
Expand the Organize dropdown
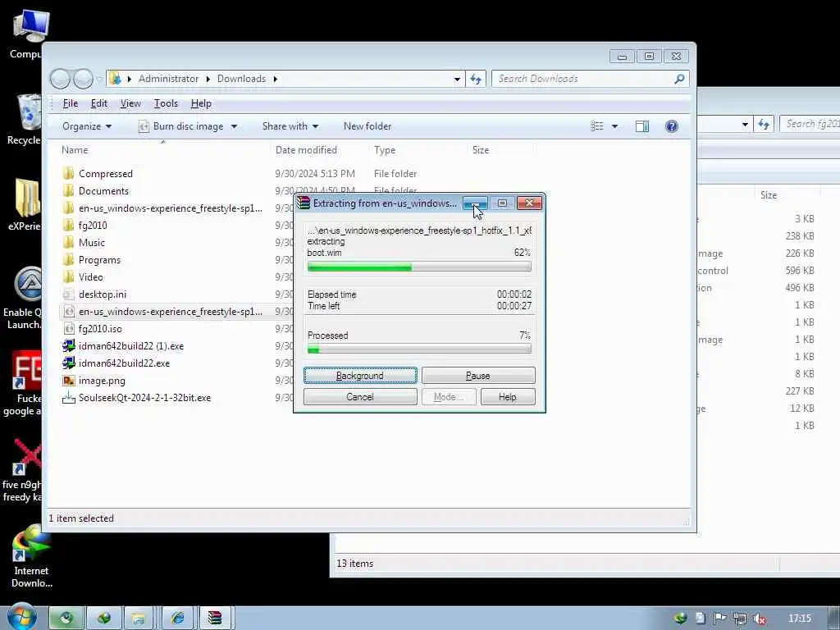click(x=87, y=126)
